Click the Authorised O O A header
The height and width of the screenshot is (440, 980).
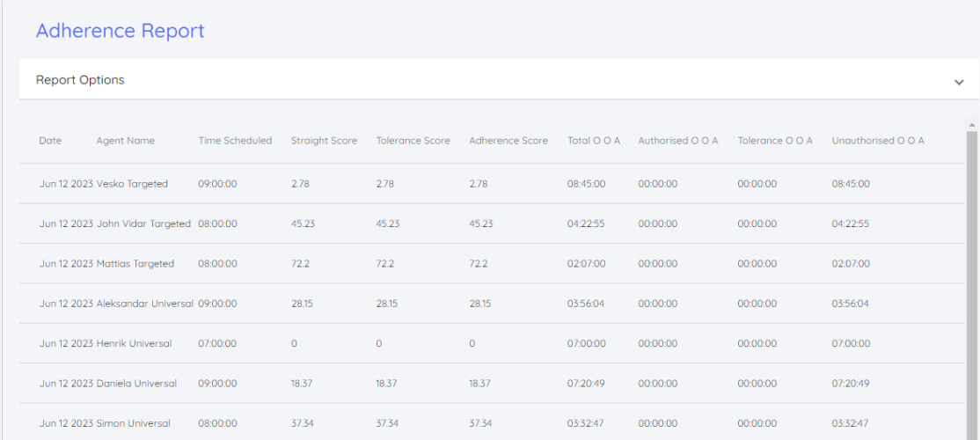tap(677, 141)
